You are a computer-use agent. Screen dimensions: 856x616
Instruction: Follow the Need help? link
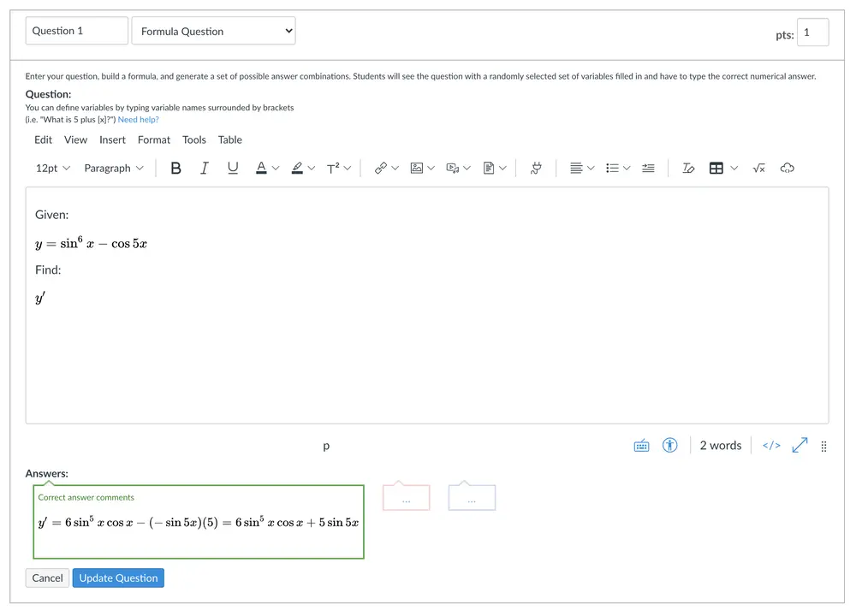[138, 120]
